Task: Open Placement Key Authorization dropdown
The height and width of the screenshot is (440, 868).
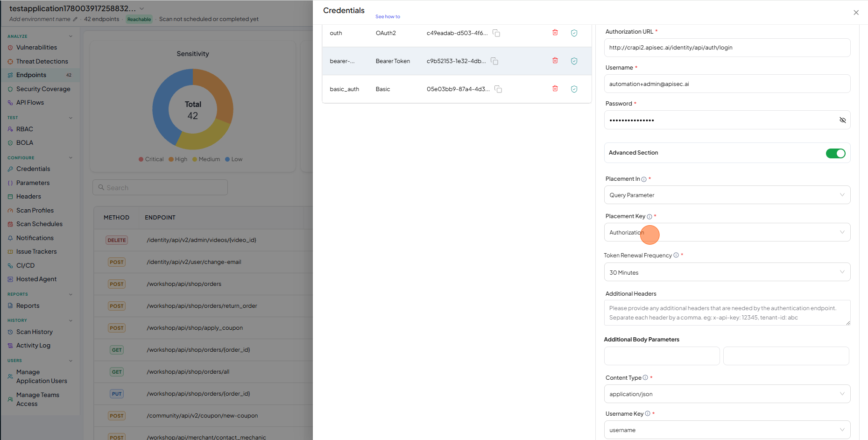Action: click(x=727, y=232)
